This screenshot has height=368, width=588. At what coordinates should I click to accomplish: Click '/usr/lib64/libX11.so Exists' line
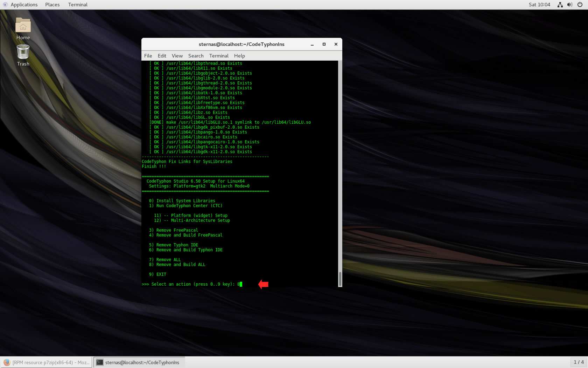[x=191, y=68]
